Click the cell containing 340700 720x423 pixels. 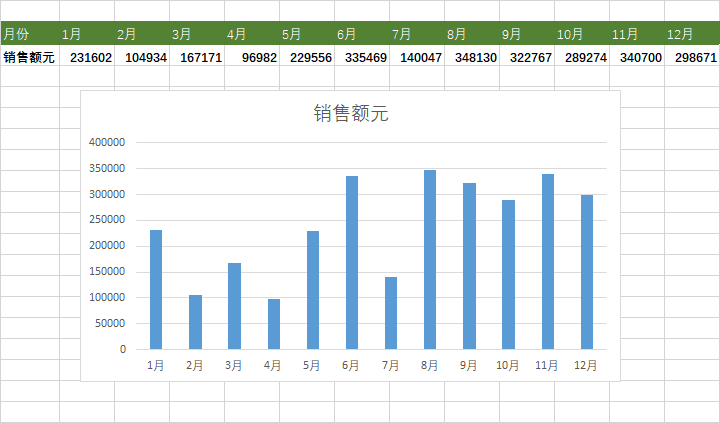pos(637,57)
